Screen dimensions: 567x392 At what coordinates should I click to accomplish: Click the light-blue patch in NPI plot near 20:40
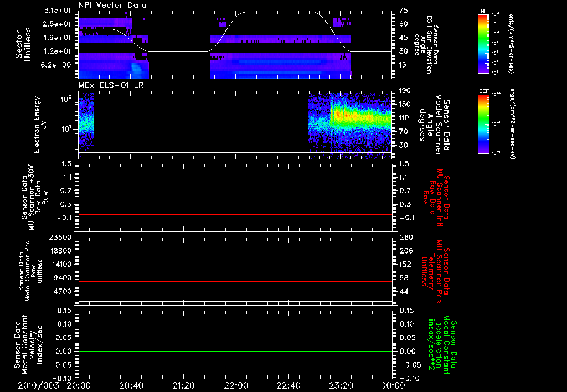click(x=136, y=69)
